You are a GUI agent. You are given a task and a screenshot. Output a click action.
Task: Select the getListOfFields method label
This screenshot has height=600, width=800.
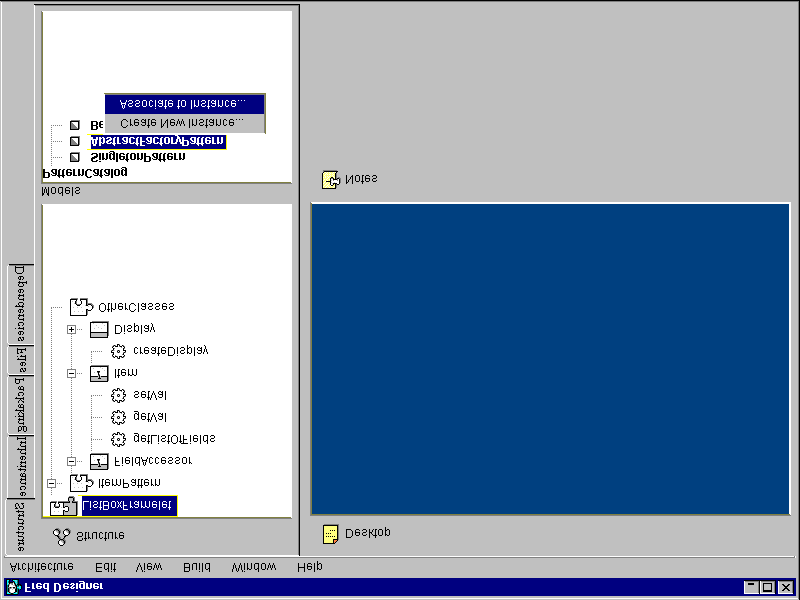click(174, 439)
